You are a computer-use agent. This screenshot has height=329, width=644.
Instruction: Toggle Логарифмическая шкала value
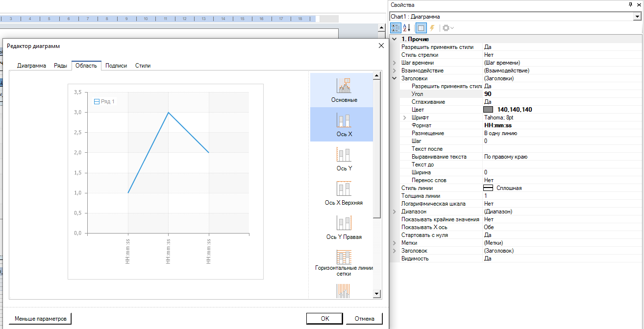click(562, 204)
